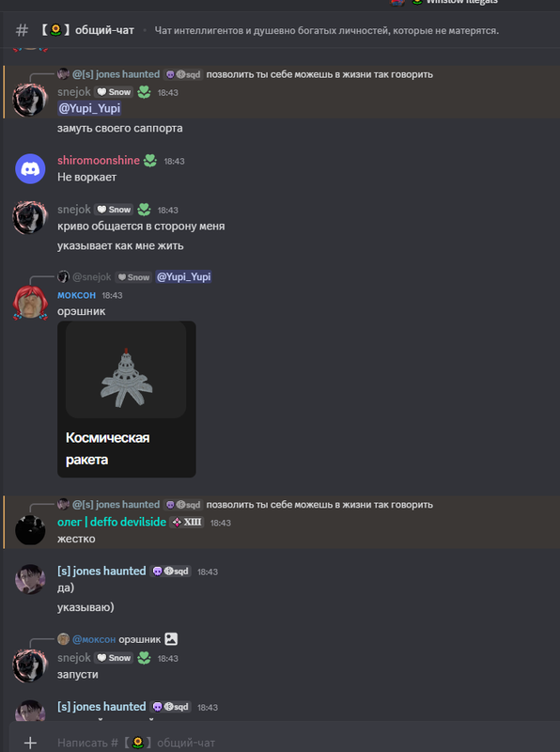Click the message input field Написать # общий-чат
The width and height of the screenshot is (560, 752).
(x=288, y=743)
